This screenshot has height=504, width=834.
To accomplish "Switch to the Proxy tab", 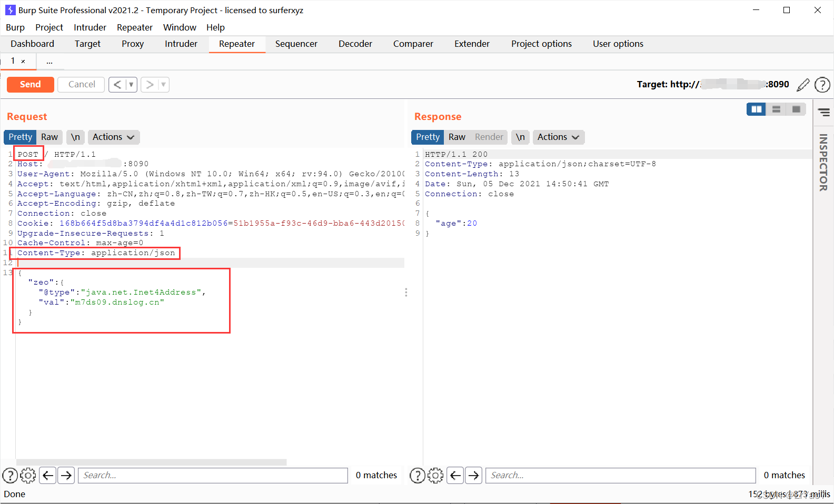I will coord(133,44).
